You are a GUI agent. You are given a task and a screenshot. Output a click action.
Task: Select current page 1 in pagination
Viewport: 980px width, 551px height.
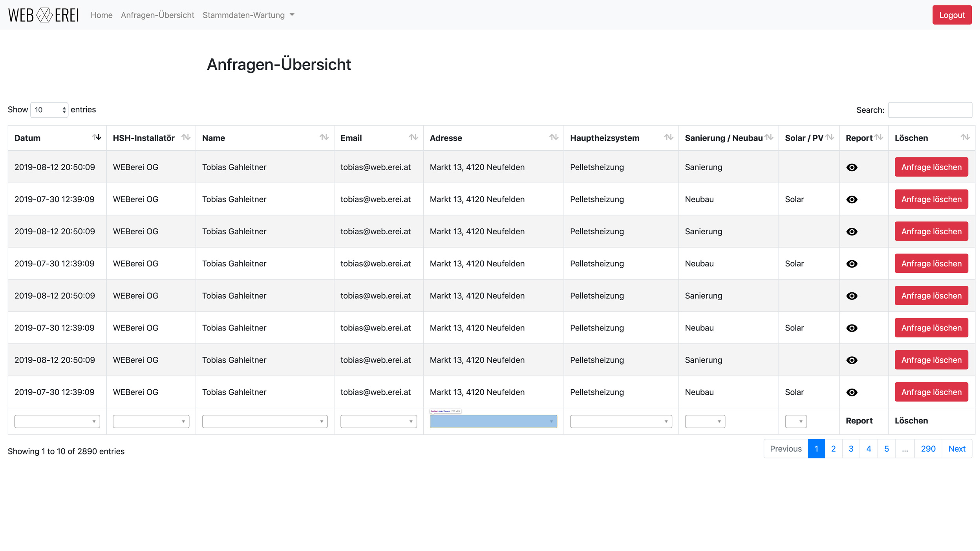(x=816, y=449)
